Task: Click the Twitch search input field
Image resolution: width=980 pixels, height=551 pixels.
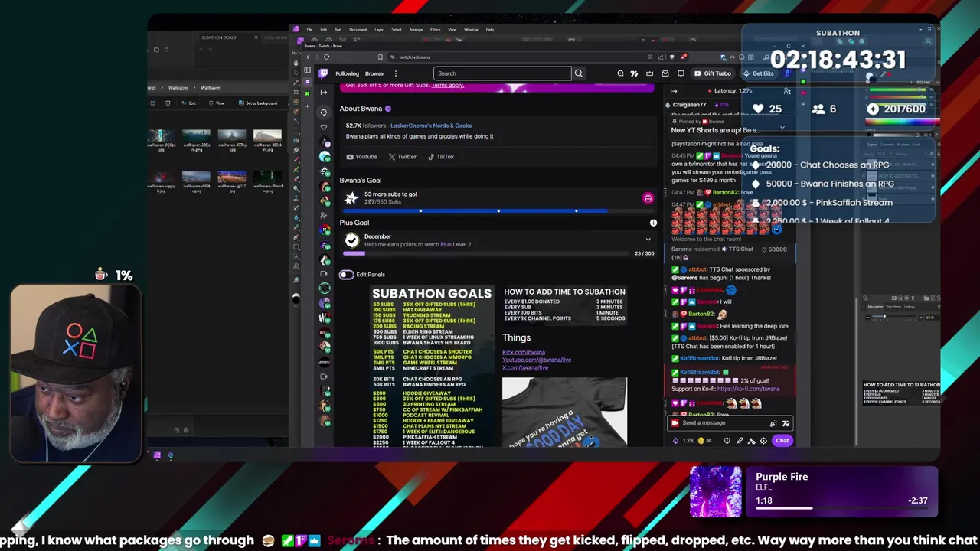Action: point(502,73)
